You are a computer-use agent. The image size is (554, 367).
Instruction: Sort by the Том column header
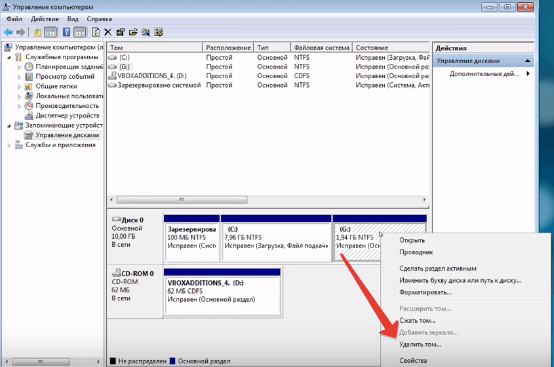point(155,47)
